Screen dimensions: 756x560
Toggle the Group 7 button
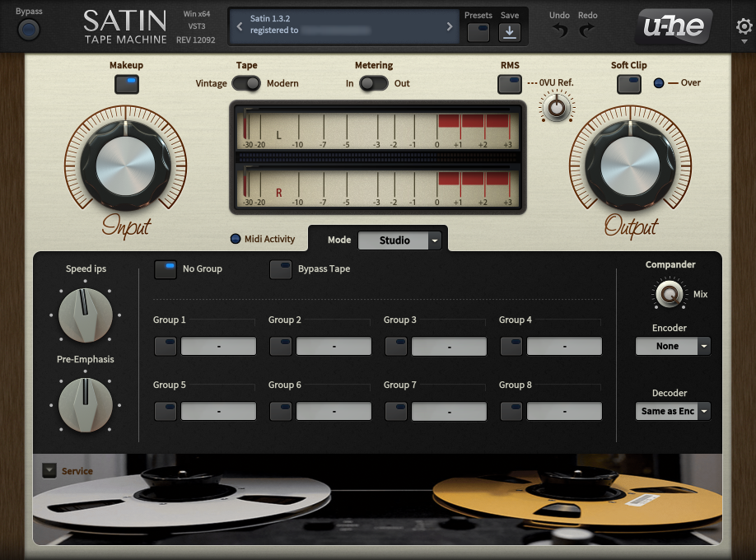click(396, 412)
